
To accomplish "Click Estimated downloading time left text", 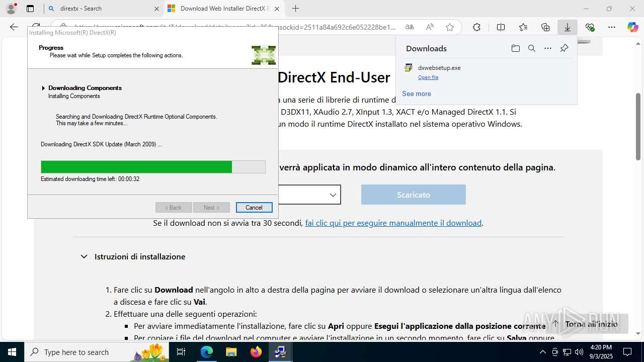I will [x=90, y=179].
